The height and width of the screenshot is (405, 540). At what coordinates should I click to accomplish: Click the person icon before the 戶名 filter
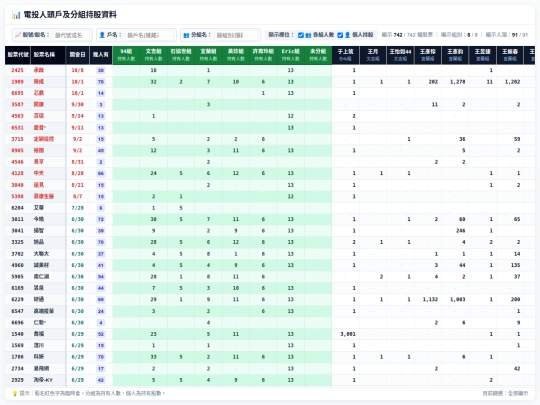click(102, 35)
